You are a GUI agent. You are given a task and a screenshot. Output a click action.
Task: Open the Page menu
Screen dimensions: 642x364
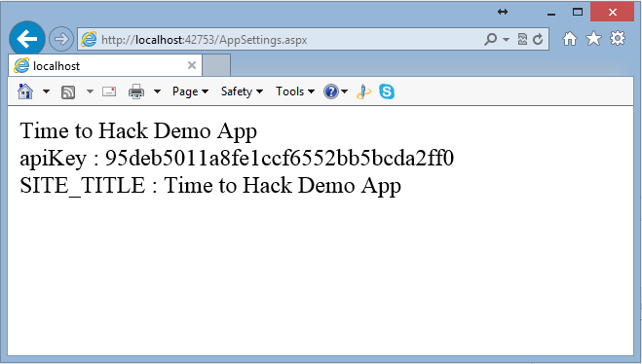point(190,91)
